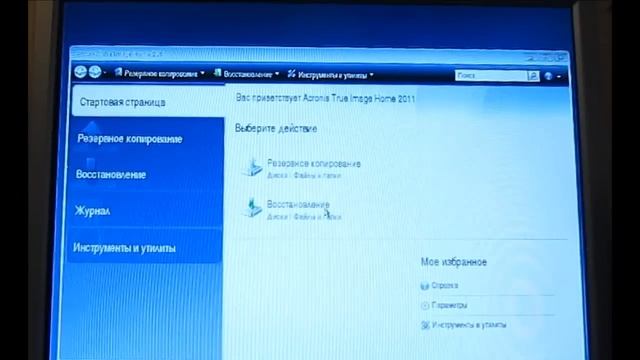Click the recovery icon in the toolbar
The height and width of the screenshot is (360, 640).
pos(218,73)
